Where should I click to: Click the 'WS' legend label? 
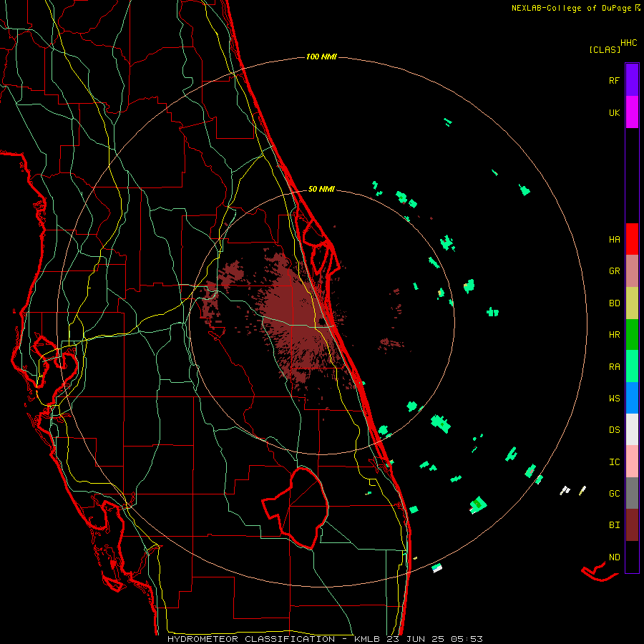(615, 399)
